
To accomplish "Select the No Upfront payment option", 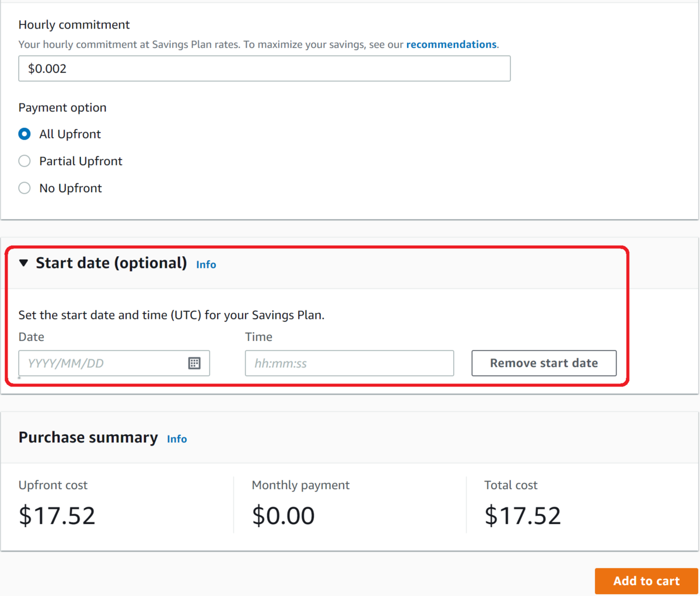I will click(x=24, y=188).
